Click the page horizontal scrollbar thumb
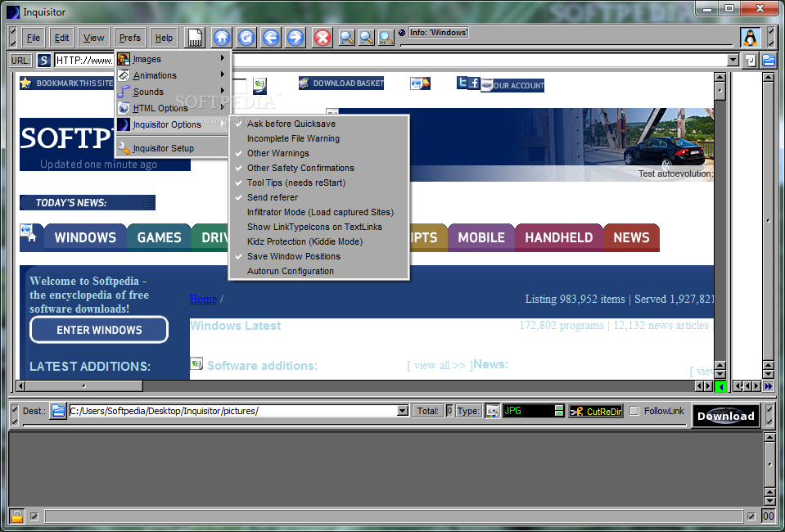 (x=84, y=385)
